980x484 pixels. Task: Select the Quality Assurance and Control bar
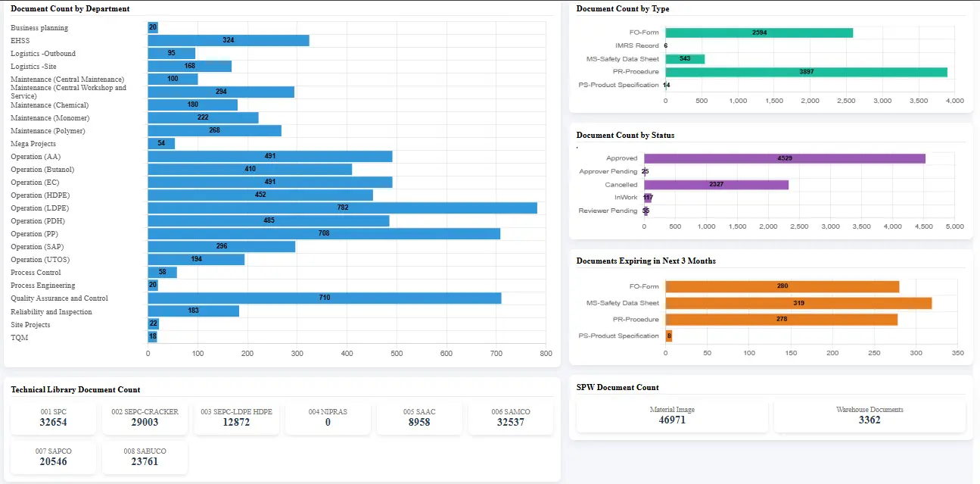[x=325, y=298]
